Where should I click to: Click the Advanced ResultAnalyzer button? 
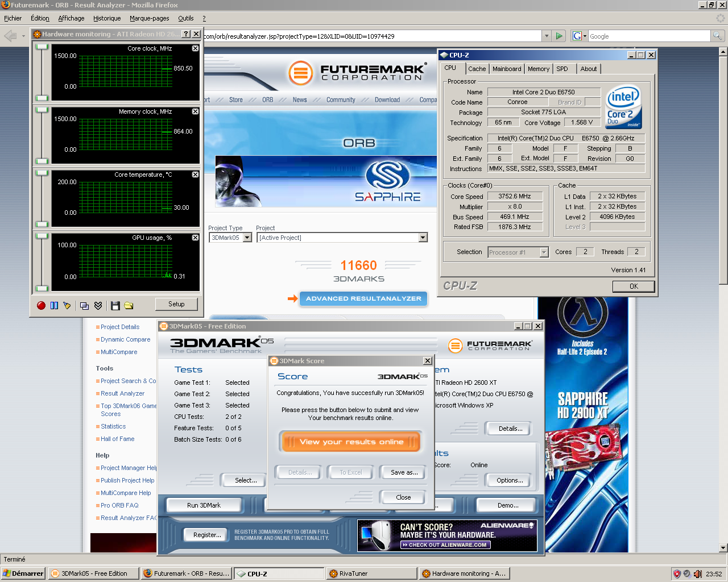pyautogui.click(x=363, y=298)
